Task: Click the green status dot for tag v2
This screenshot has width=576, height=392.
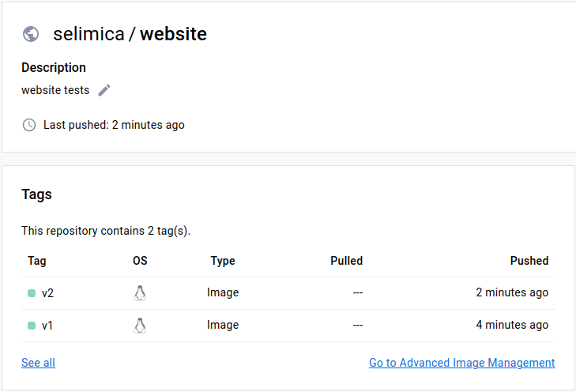Action: coord(32,293)
